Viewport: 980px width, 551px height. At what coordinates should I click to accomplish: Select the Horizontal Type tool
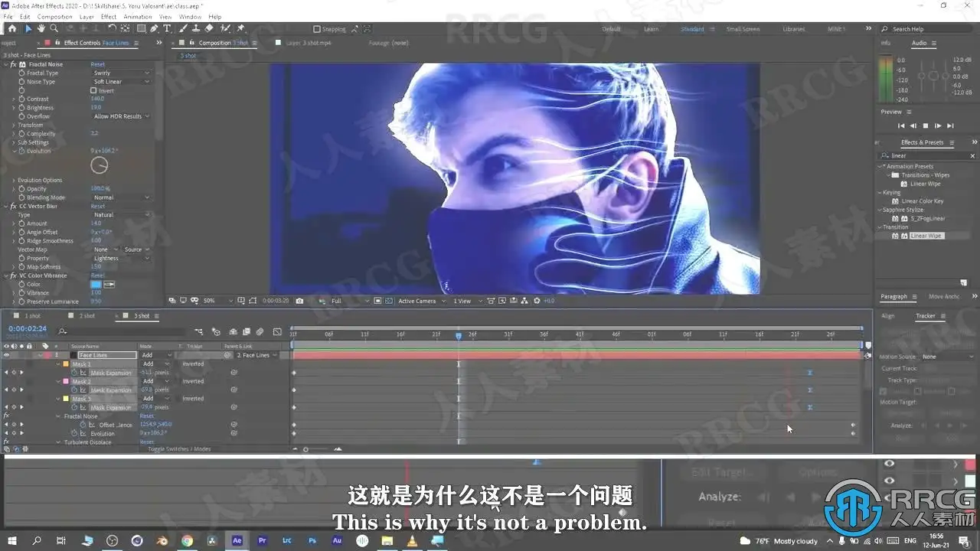167,28
